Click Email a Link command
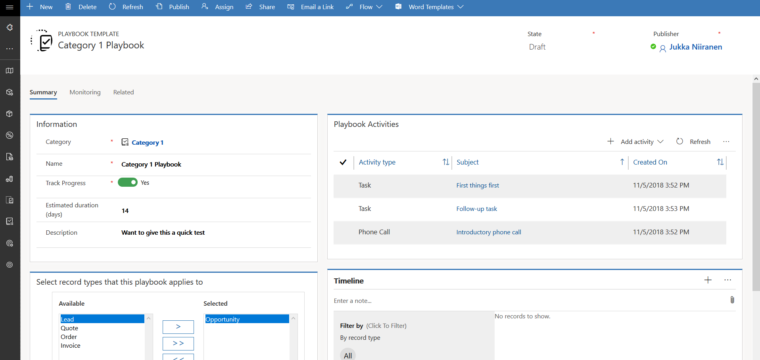 310,7
